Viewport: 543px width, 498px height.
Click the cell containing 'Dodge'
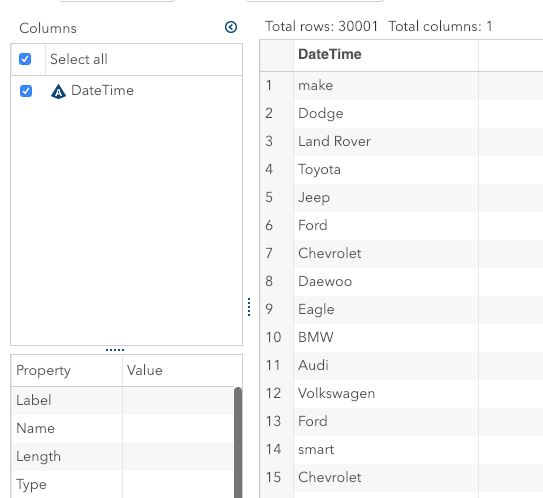coord(386,114)
